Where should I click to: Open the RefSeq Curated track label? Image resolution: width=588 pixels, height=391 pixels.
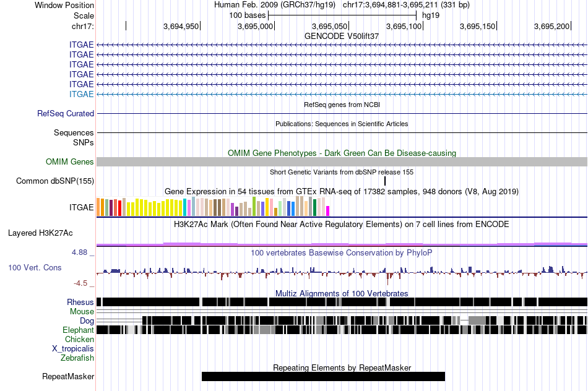[66, 113]
